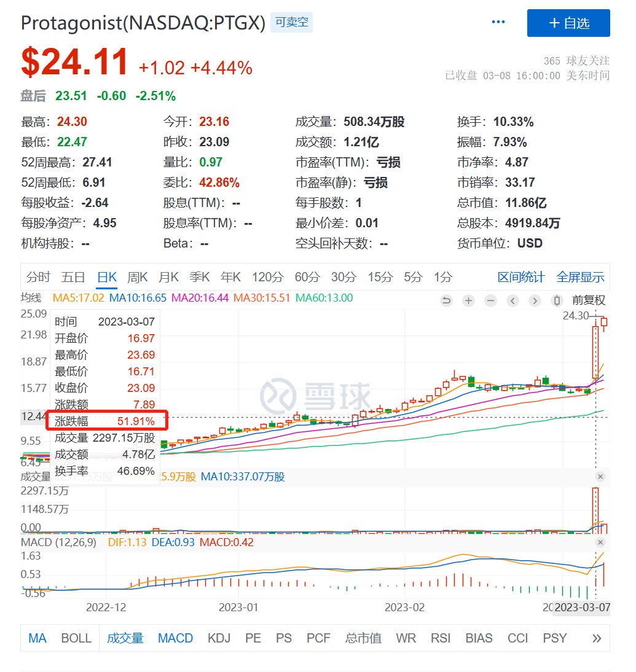The height and width of the screenshot is (672, 636).
Task: Switch to 5分 interval chart
Action: click(x=413, y=277)
